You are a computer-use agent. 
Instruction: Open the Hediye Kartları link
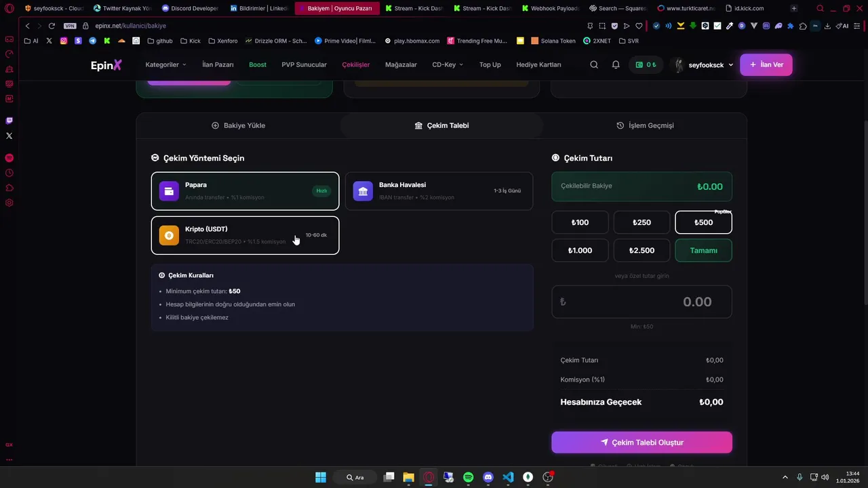coord(538,65)
